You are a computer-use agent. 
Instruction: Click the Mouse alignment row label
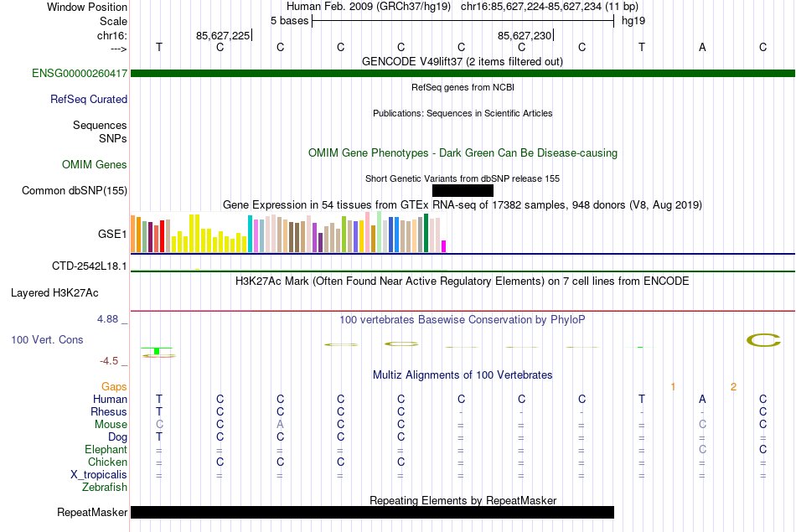coord(111,425)
